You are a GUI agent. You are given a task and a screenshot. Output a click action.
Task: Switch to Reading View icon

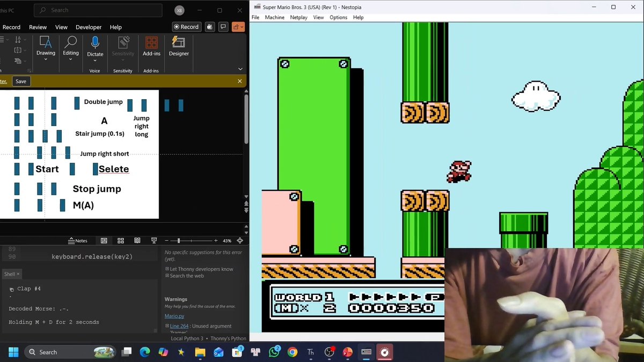[137, 241]
